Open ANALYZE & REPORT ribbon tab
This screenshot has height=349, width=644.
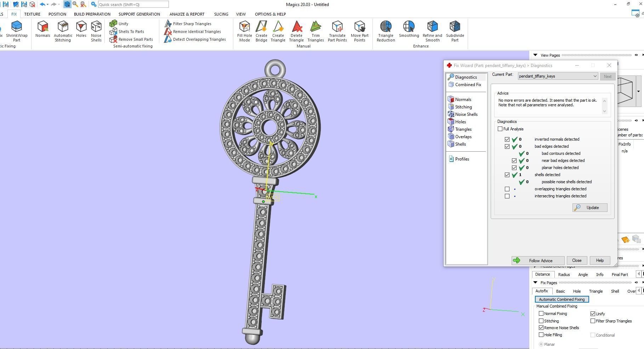click(x=187, y=14)
